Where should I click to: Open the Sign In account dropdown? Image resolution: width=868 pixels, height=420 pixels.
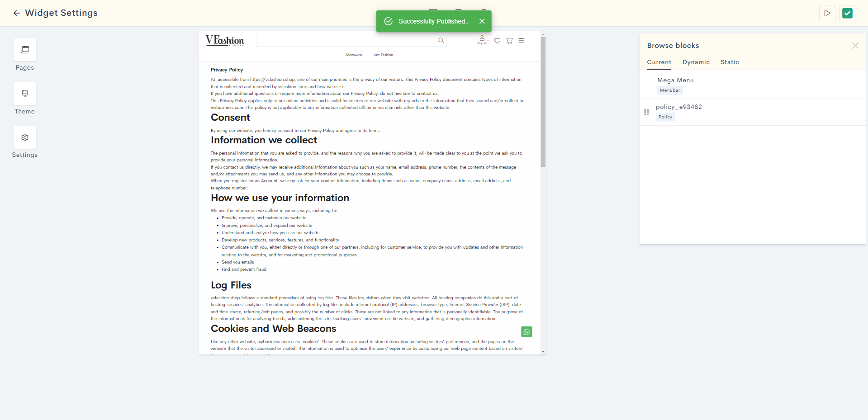[483, 40]
